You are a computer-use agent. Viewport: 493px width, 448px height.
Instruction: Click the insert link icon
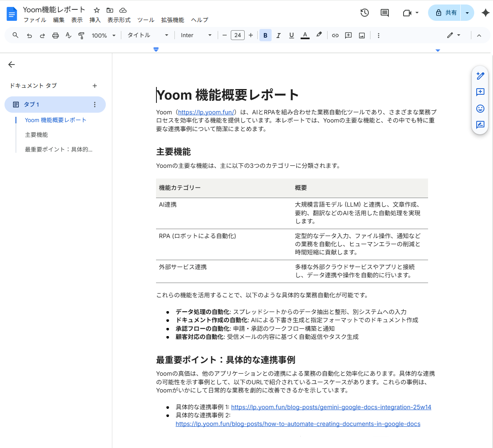(x=335, y=36)
